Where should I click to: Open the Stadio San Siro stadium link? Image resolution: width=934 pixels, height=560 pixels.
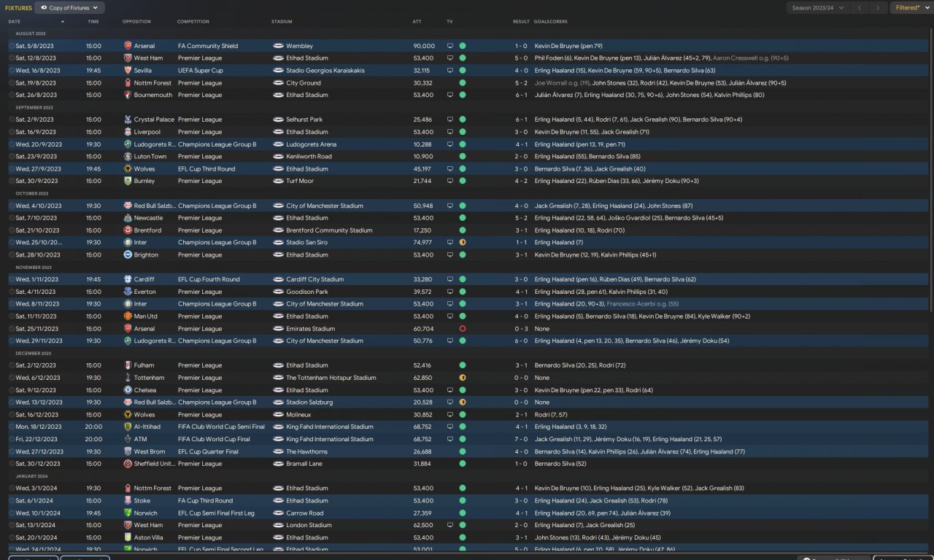(x=306, y=243)
